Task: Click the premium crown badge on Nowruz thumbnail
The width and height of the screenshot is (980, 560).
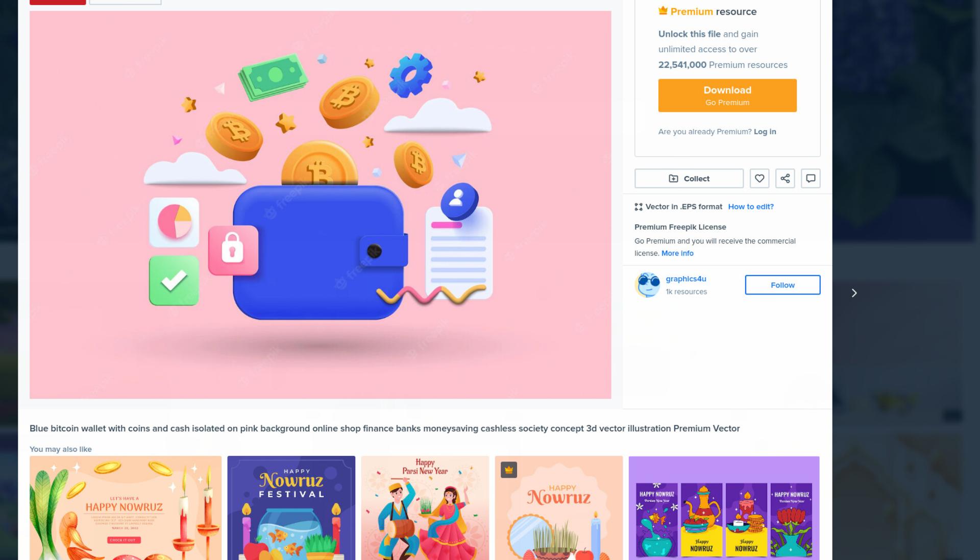Action: tap(509, 470)
